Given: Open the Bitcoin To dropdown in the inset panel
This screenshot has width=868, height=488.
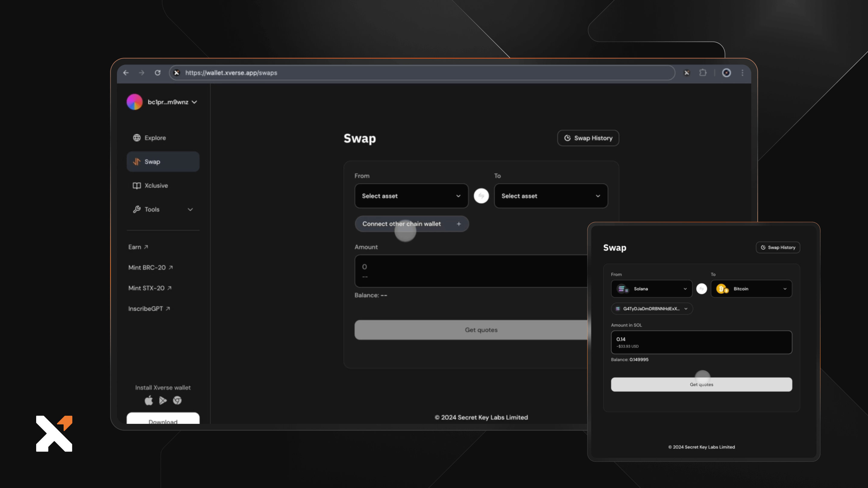Looking at the screenshot, I should (x=751, y=289).
